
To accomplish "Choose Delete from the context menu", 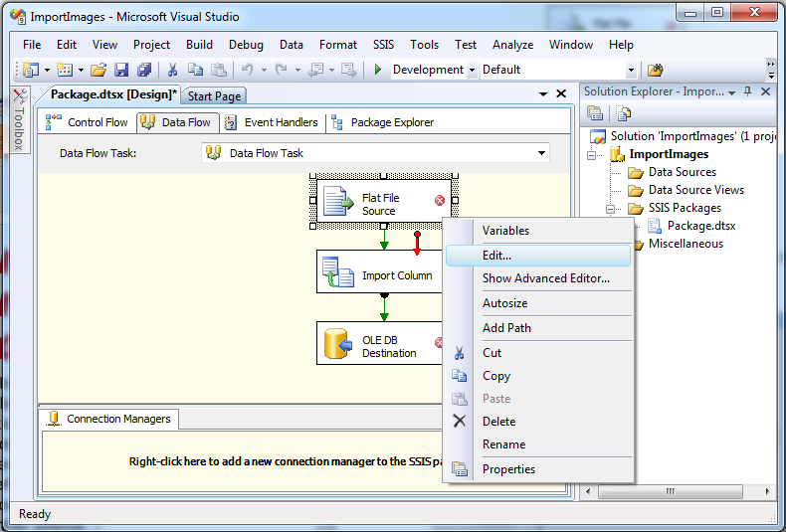I will 538,422.
